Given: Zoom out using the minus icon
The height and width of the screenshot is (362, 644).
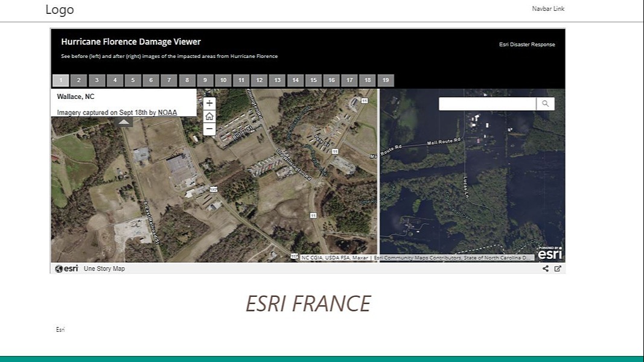Looking at the screenshot, I should point(209,128).
